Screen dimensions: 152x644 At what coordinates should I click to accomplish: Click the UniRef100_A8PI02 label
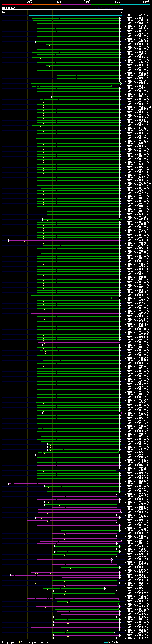coord(136,89)
